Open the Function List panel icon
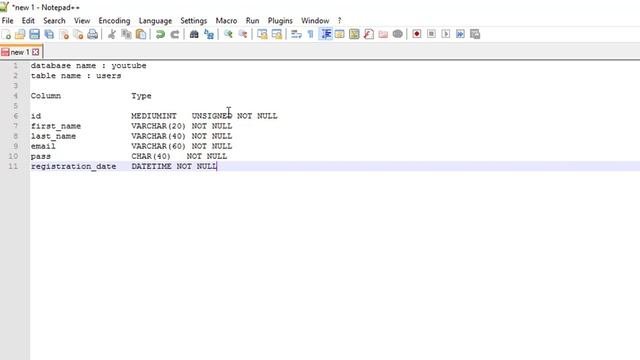Image resolution: width=640 pixels, height=360 pixels. click(369, 34)
